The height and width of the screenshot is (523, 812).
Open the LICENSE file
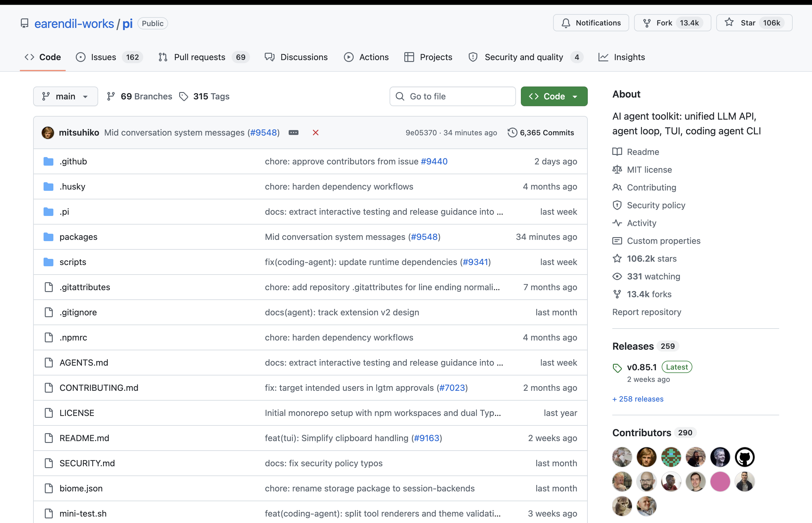pyautogui.click(x=77, y=413)
